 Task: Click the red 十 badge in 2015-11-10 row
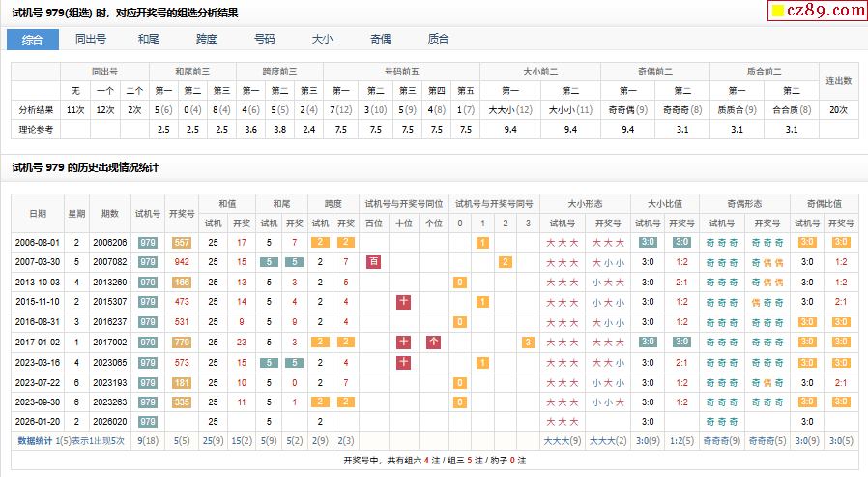(404, 302)
